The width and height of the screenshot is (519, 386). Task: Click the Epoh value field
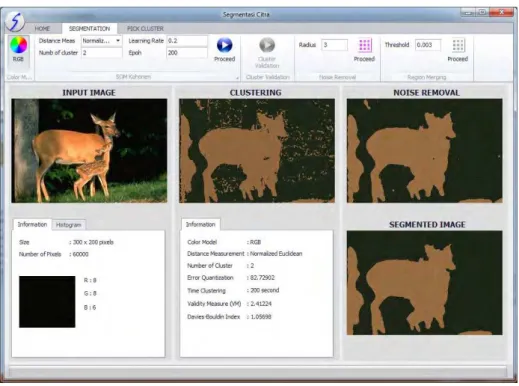point(187,53)
